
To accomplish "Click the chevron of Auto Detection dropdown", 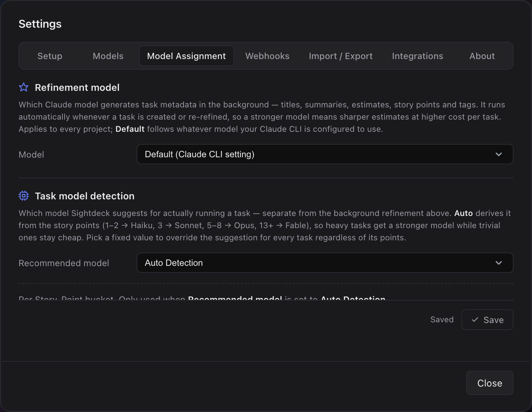I will pyautogui.click(x=499, y=263).
